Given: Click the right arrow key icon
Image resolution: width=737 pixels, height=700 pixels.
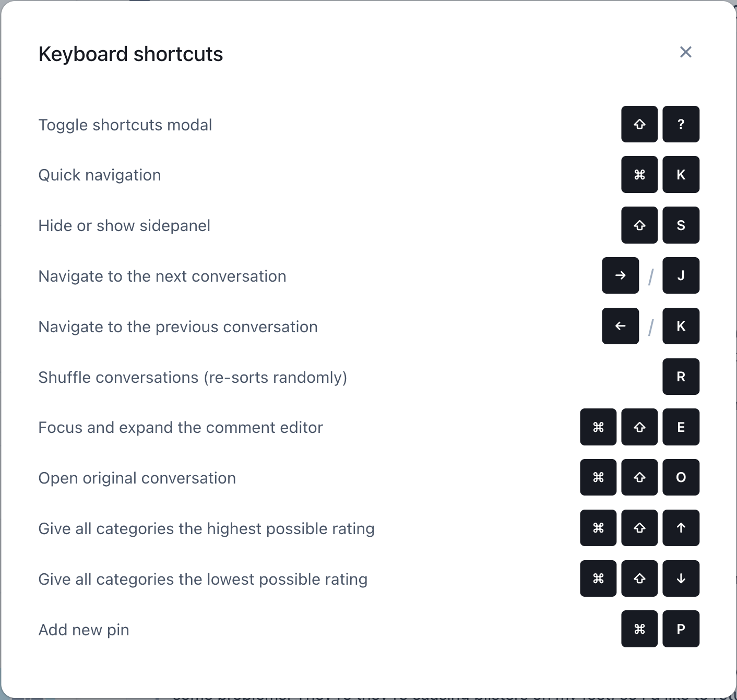Looking at the screenshot, I should point(620,275).
